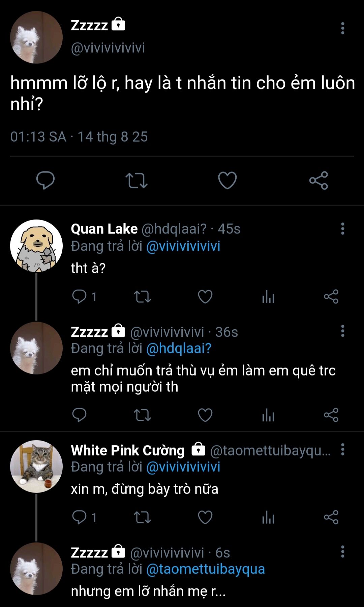This screenshot has width=364, height=607.
Task: Open White Pink Cường's cat avatar
Action: tap(36, 466)
